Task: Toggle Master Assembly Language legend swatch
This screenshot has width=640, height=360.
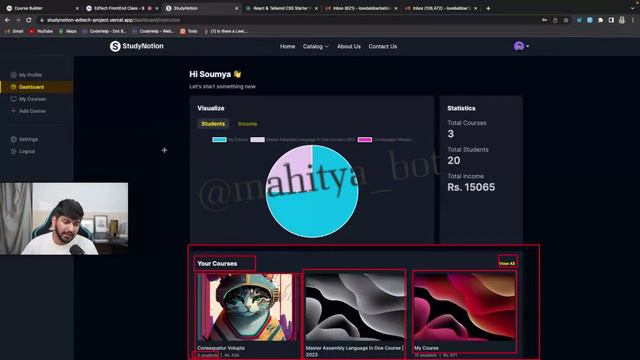Action: click(257, 140)
